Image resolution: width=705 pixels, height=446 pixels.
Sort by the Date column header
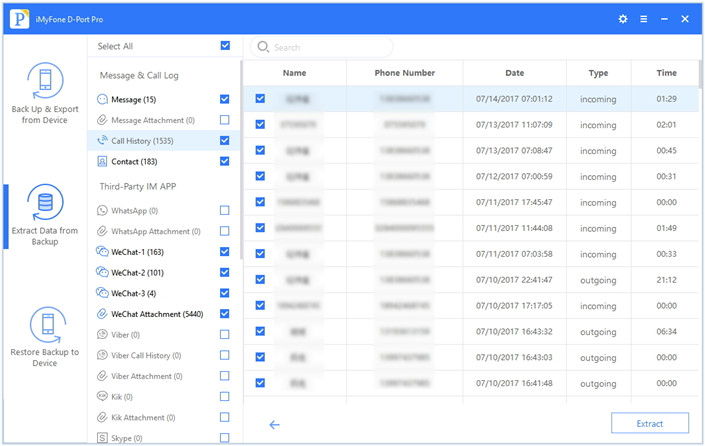click(x=514, y=73)
